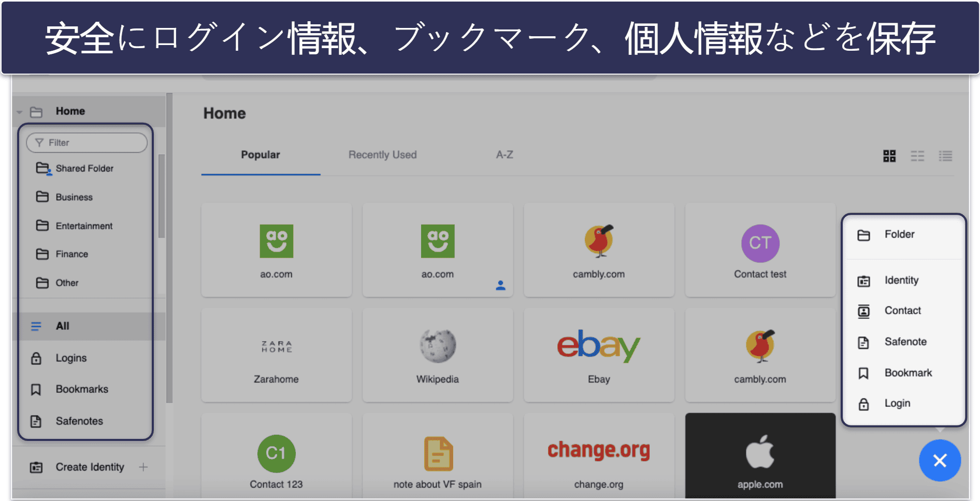Click the funnel icon in Filter box
980x501 pixels.
coord(39,143)
